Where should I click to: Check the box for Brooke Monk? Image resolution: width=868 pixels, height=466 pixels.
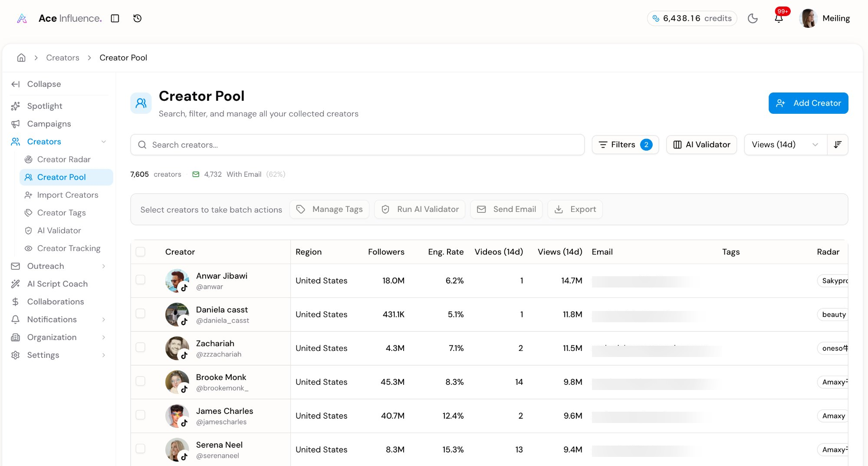pyautogui.click(x=140, y=381)
